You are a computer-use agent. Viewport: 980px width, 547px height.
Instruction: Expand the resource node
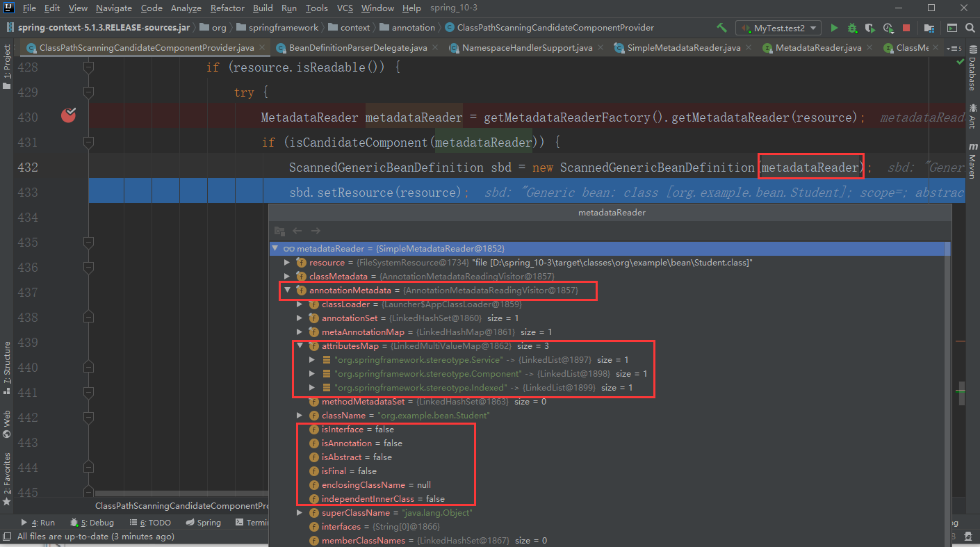[287, 263]
